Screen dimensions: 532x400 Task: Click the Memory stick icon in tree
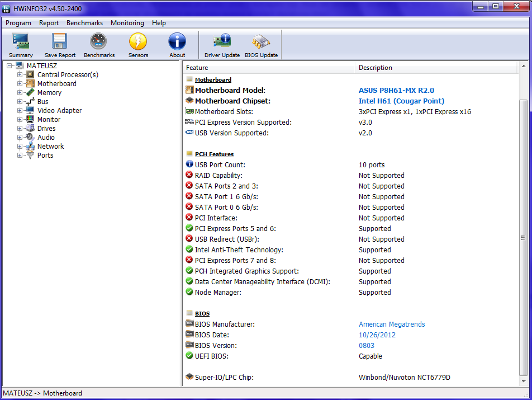coord(30,92)
